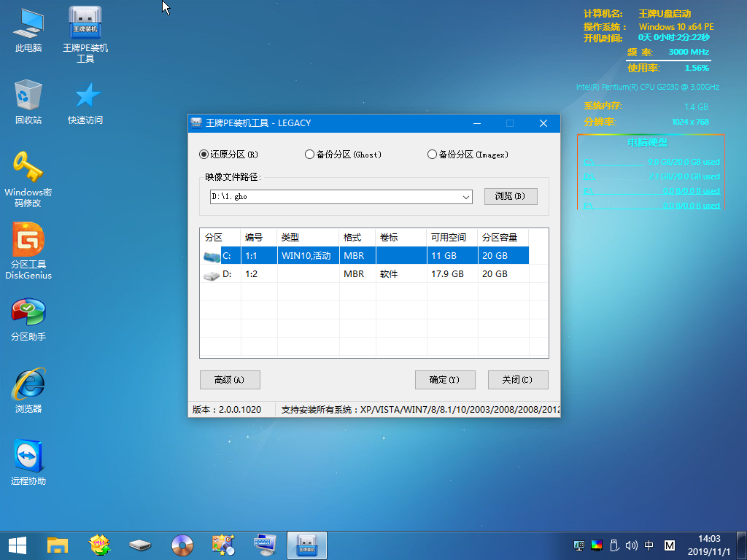Click the gray hard drive taskbar icon

140,545
